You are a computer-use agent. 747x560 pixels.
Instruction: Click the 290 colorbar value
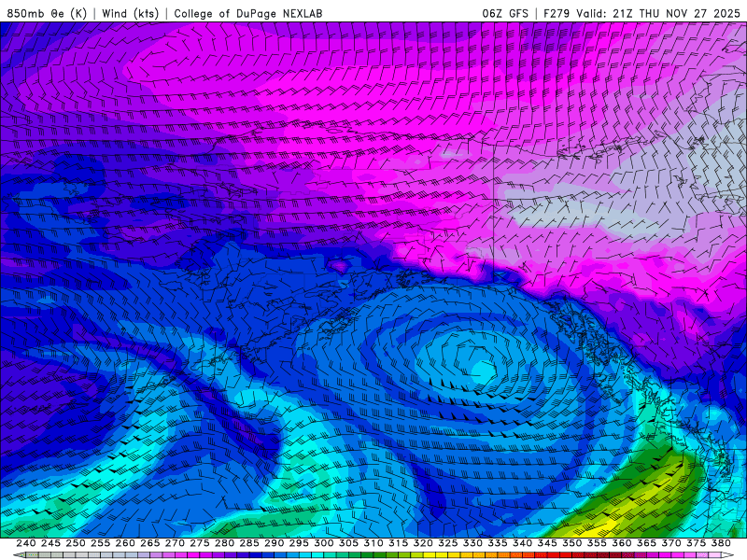tap(274, 543)
